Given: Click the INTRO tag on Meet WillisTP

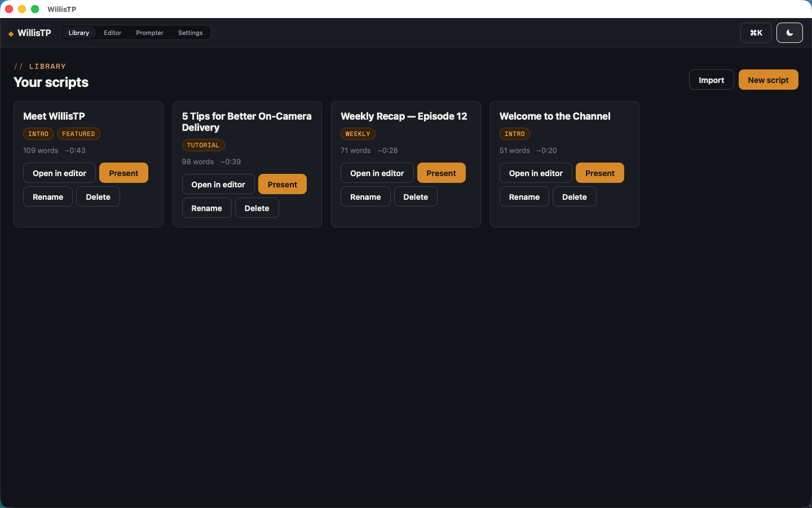Looking at the screenshot, I should pyautogui.click(x=38, y=134).
